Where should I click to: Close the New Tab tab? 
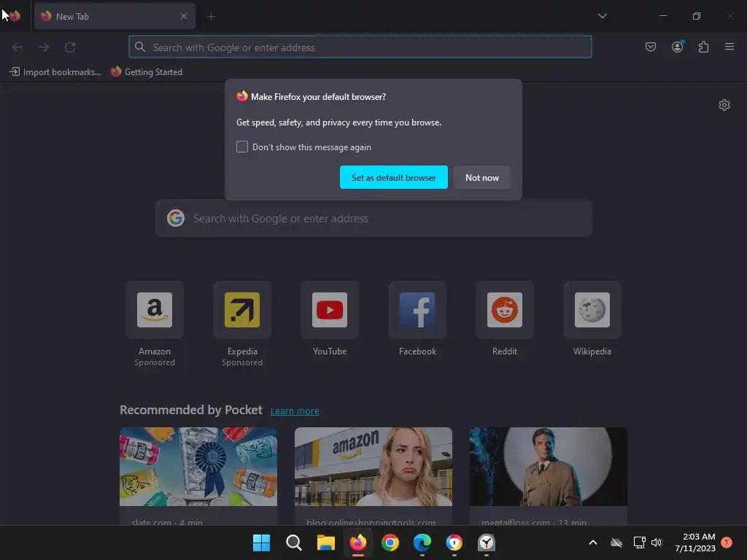(x=184, y=16)
